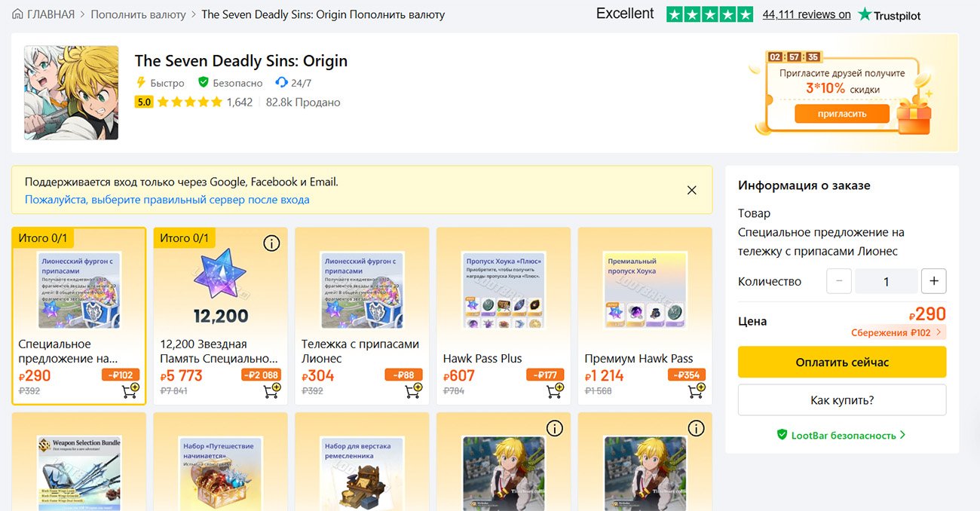
Task: Click the Как купить? button
Action: tap(842, 400)
